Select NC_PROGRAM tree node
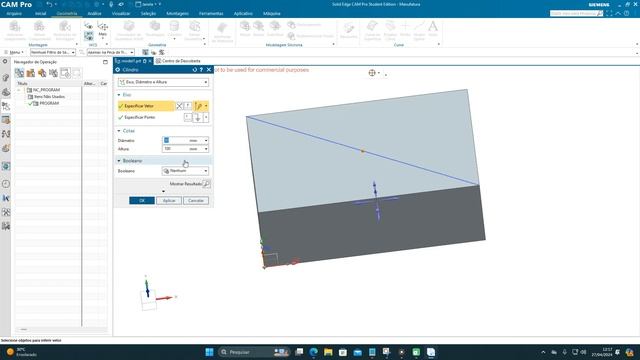This screenshot has height=360, width=640. [x=46, y=90]
